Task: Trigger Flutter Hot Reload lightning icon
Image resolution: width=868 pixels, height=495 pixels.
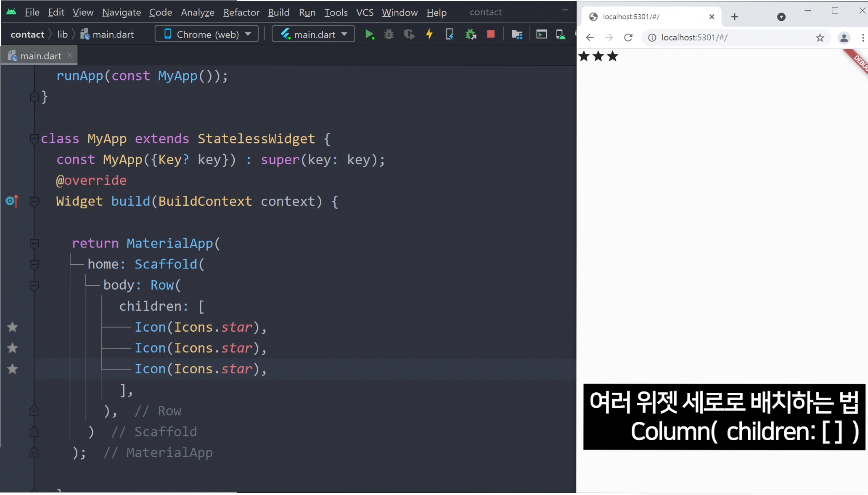Action: pyautogui.click(x=429, y=35)
